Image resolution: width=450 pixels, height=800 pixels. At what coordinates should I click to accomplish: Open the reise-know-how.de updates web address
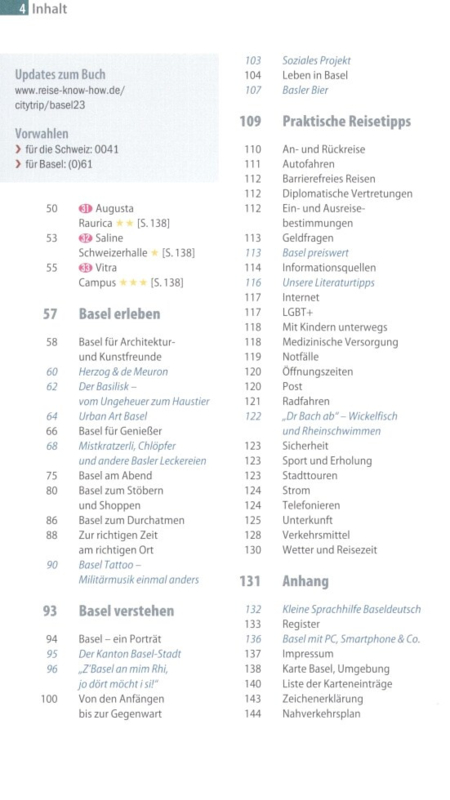[x=69, y=98]
